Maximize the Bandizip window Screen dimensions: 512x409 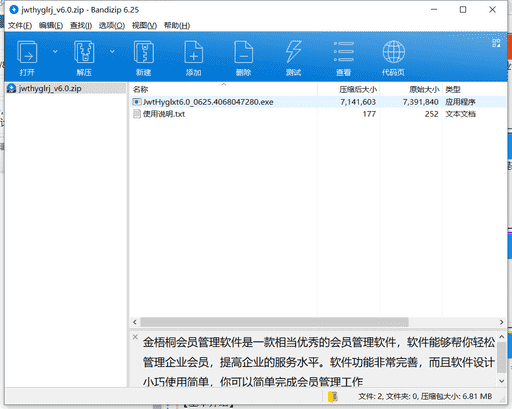[463, 10]
